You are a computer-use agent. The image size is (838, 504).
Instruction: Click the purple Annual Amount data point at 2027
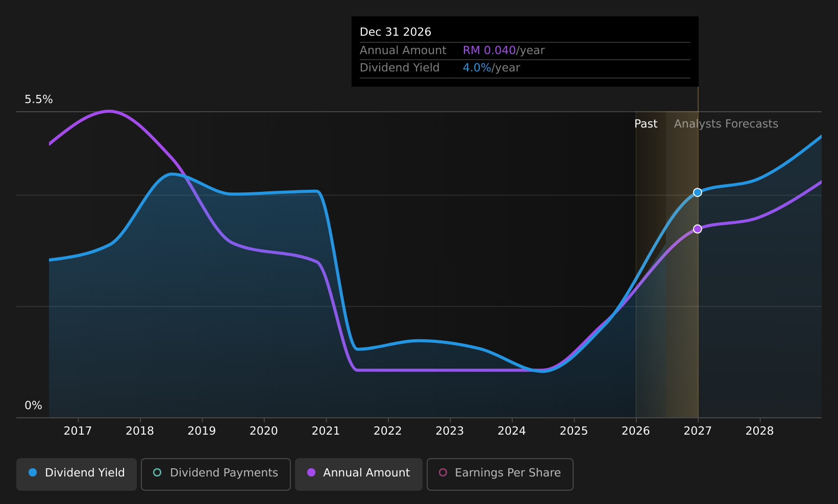pyautogui.click(x=698, y=229)
